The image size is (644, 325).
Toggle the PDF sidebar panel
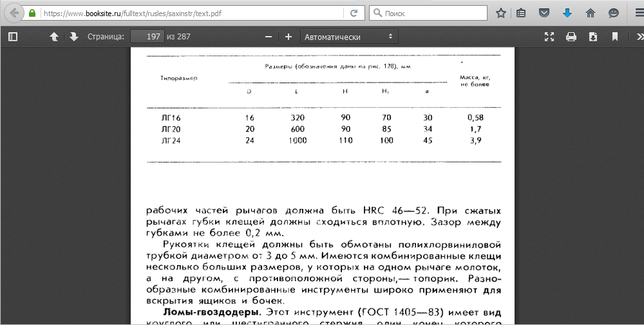click(13, 37)
